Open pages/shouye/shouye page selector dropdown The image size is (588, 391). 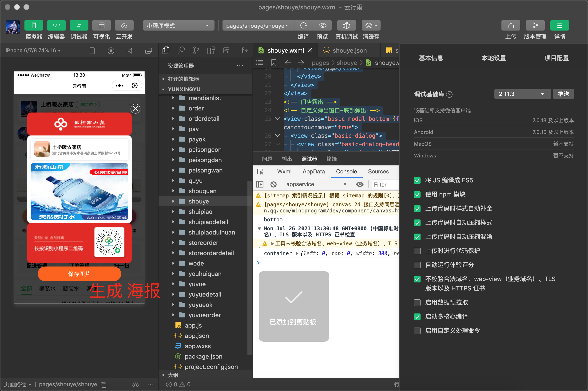coord(258,25)
